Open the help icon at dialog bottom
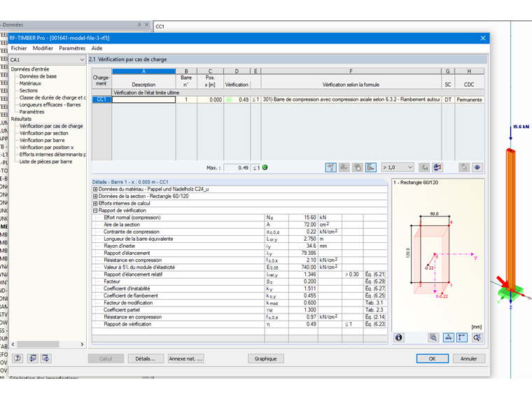The image size is (532, 399). tap(17, 358)
